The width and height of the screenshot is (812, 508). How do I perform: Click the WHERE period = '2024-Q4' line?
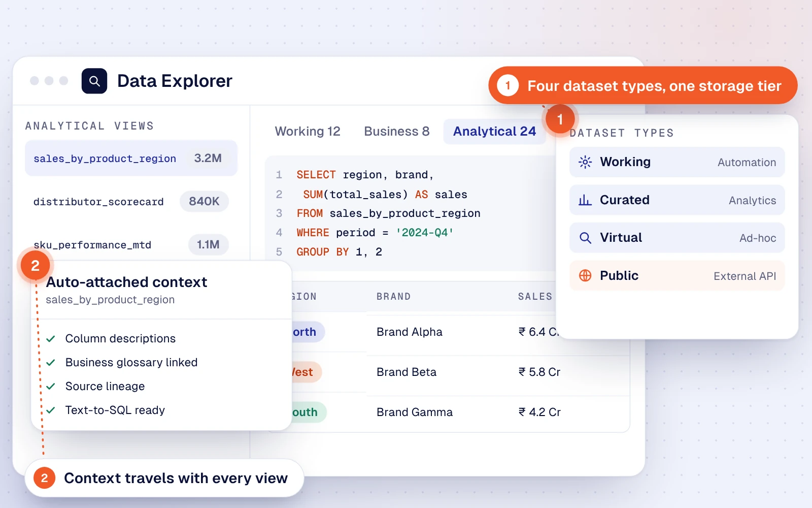click(375, 233)
